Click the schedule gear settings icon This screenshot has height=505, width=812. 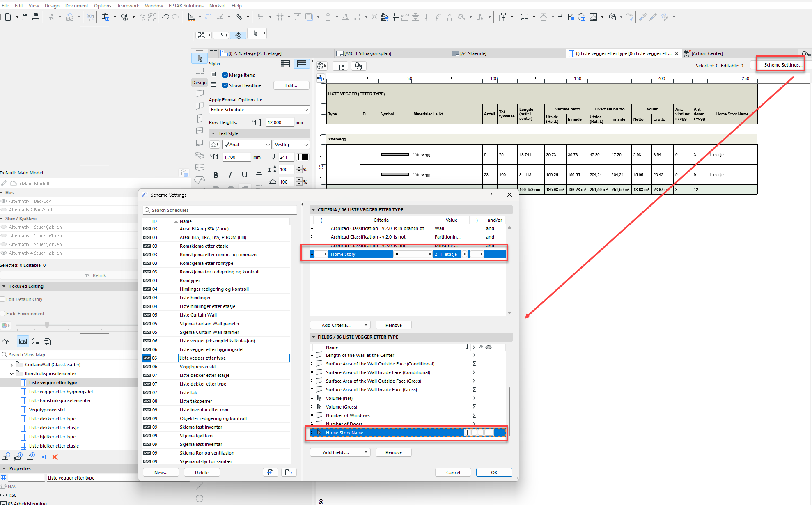pos(321,66)
